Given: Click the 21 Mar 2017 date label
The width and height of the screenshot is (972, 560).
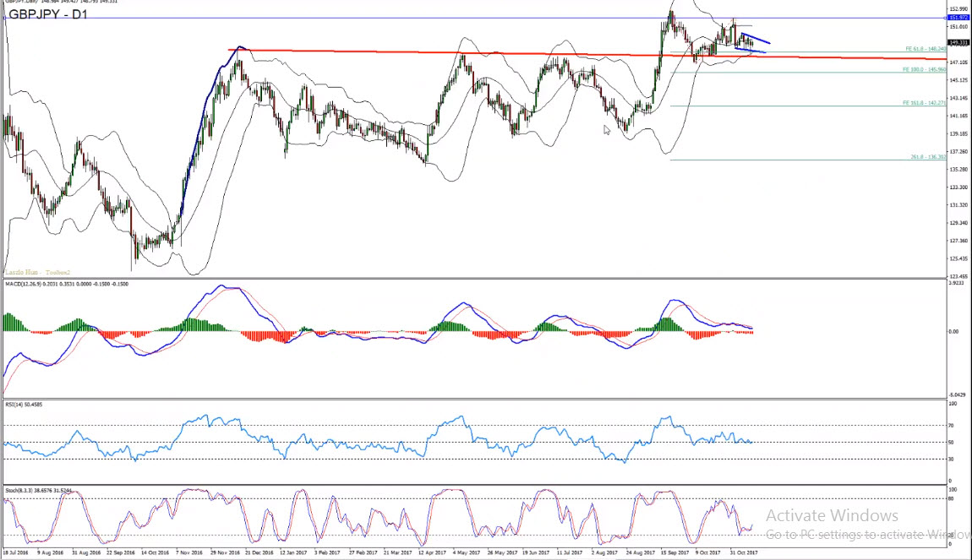Looking at the screenshot, I should (397, 552).
